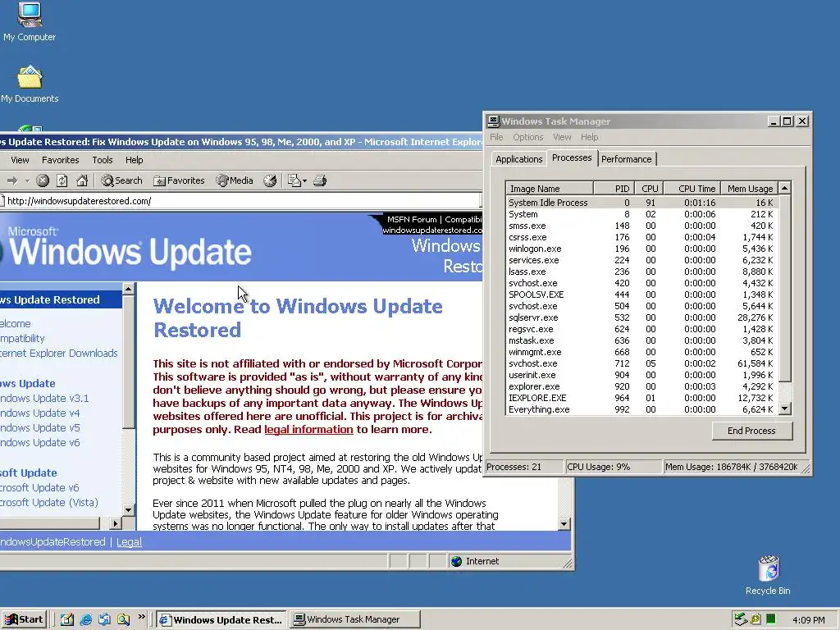
Task: Click the Legal link in page footer
Action: click(129, 542)
